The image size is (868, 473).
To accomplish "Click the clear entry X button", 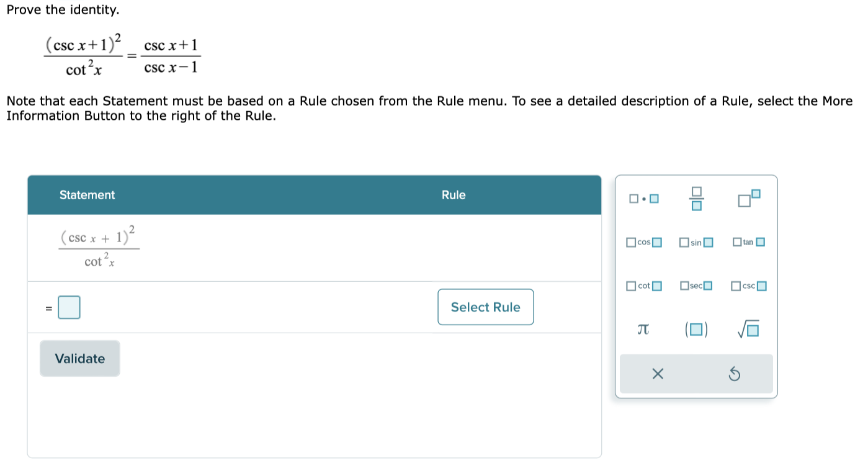I will coord(658,374).
